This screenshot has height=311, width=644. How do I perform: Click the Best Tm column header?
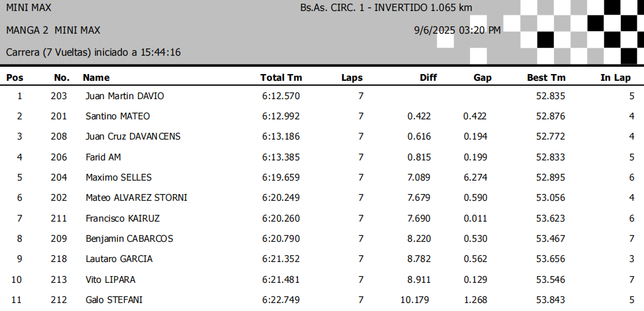pyautogui.click(x=546, y=78)
